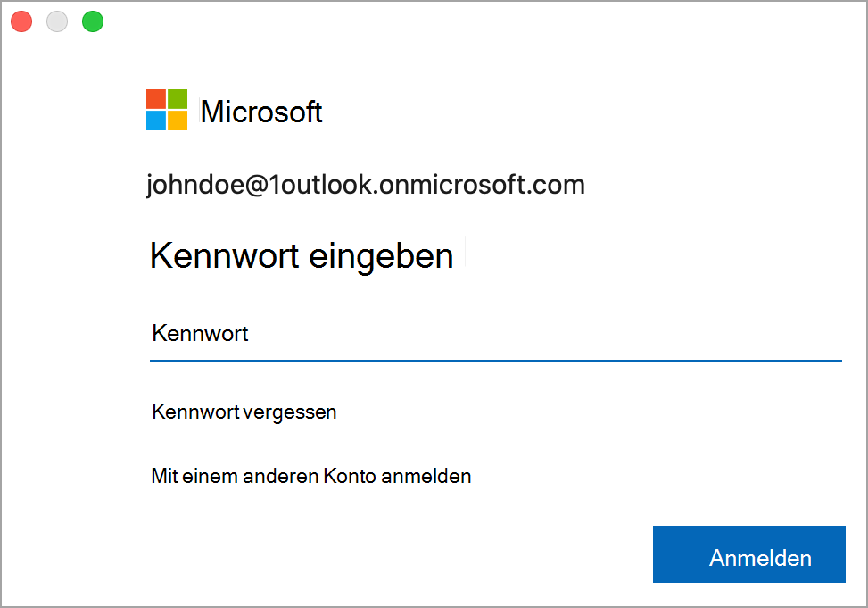Focus the Kennwort password field
Image resolution: width=868 pixels, height=608 pixels.
tap(495, 334)
